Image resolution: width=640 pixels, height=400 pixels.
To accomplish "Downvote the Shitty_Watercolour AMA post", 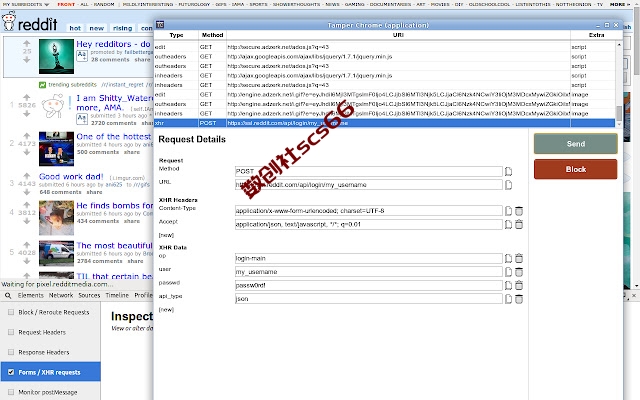I will [x=27, y=113].
